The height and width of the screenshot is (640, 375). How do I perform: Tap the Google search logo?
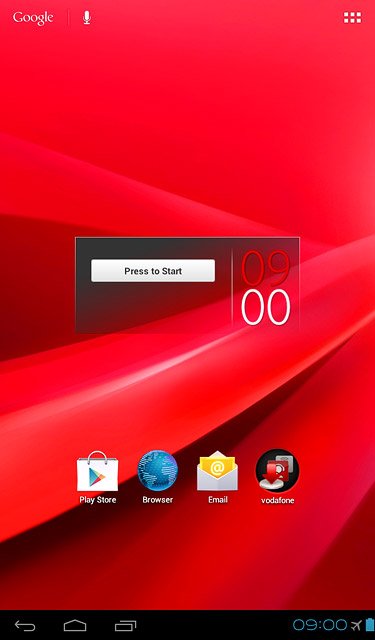click(x=33, y=18)
